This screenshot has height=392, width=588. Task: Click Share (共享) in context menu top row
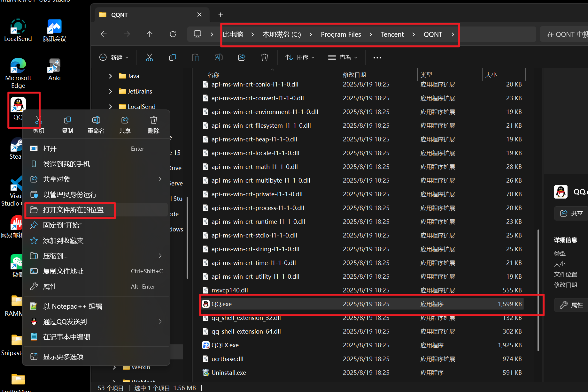pyautogui.click(x=125, y=125)
